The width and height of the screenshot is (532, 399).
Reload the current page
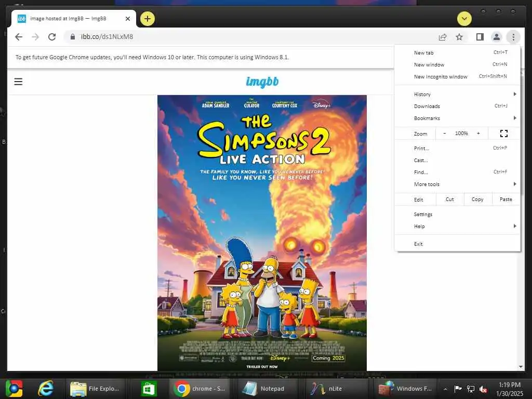pyautogui.click(x=52, y=37)
